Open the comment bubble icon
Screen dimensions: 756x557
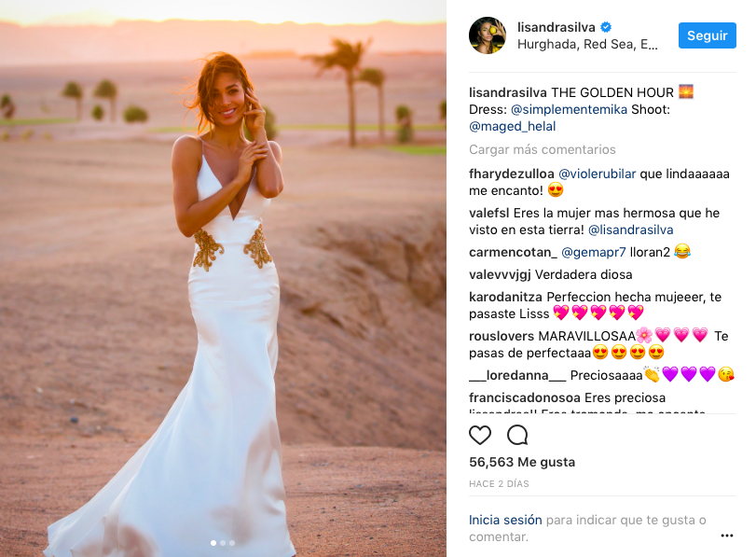(517, 435)
